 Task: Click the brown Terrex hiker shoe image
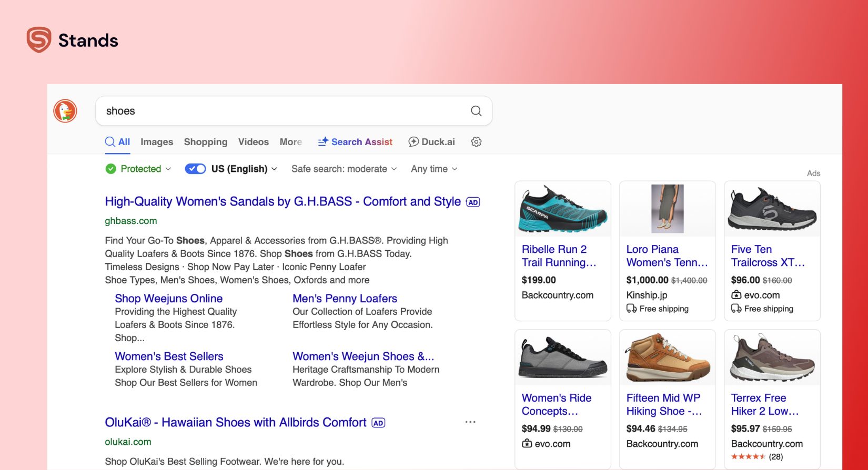click(x=772, y=357)
